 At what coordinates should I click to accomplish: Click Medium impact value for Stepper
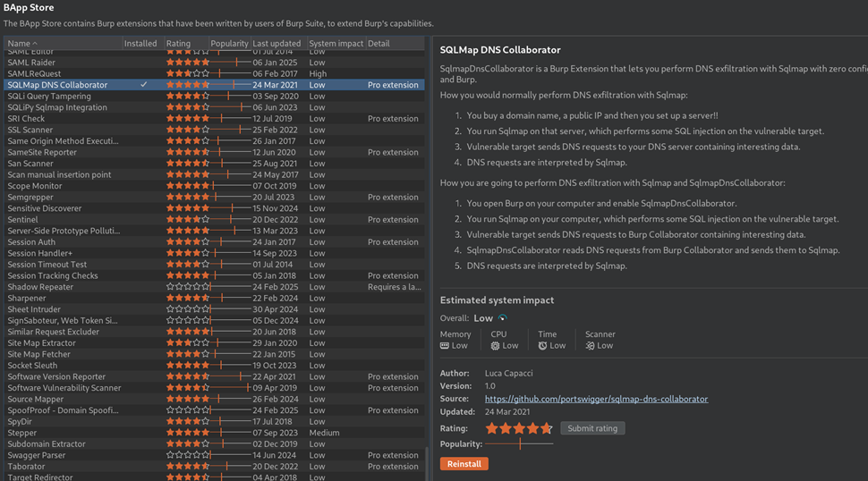tap(325, 433)
